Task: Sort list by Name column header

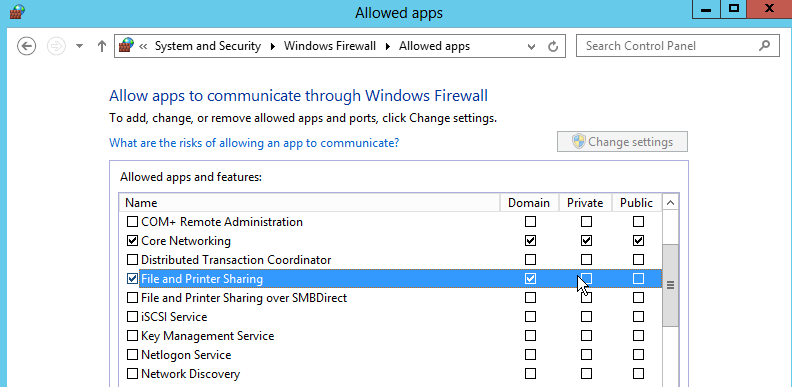Action: tap(310, 203)
